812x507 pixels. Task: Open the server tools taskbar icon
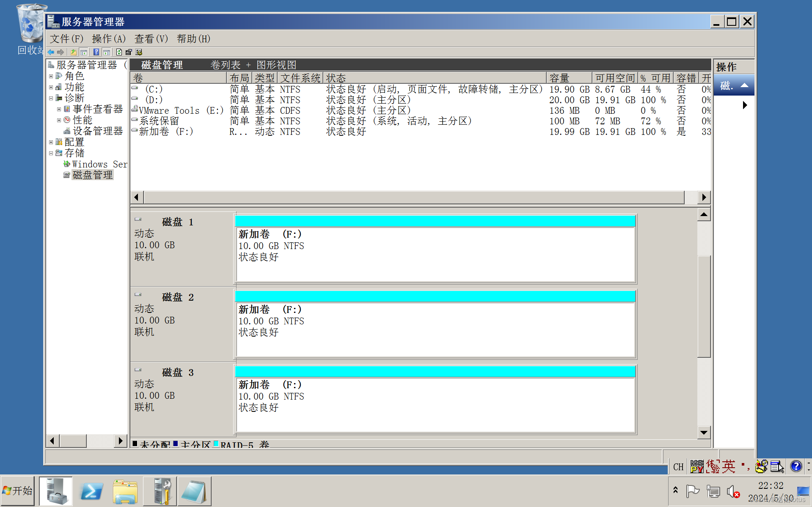point(160,491)
